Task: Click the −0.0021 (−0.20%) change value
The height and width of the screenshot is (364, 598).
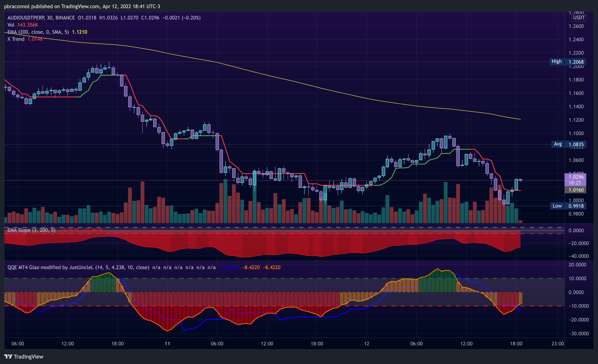Action: click(181, 18)
